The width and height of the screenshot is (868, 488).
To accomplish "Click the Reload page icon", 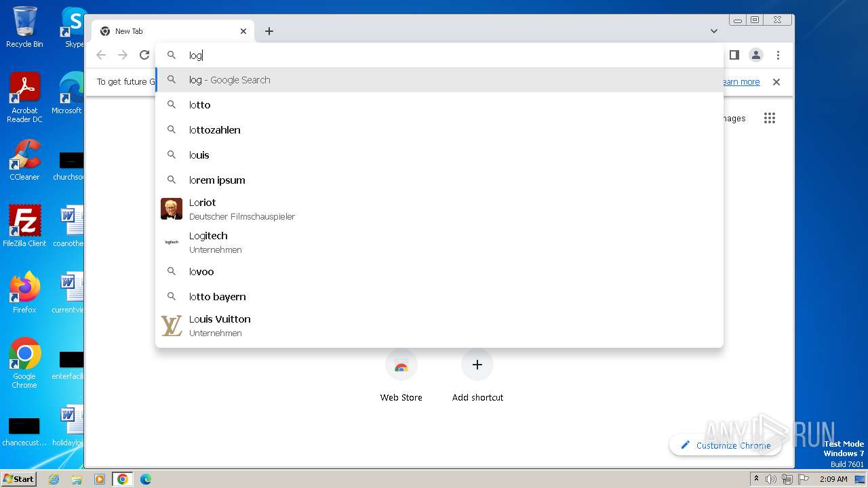I will pyautogui.click(x=144, y=55).
